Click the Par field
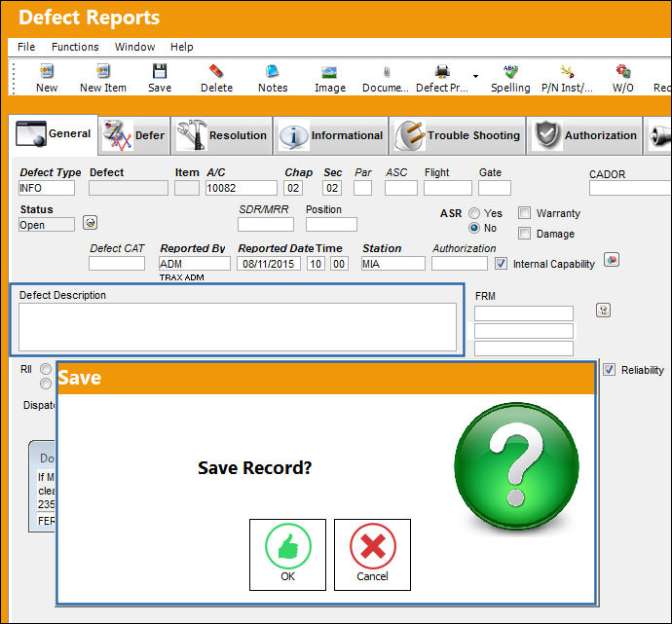This screenshot has width=672, height=624. point(362,188)
